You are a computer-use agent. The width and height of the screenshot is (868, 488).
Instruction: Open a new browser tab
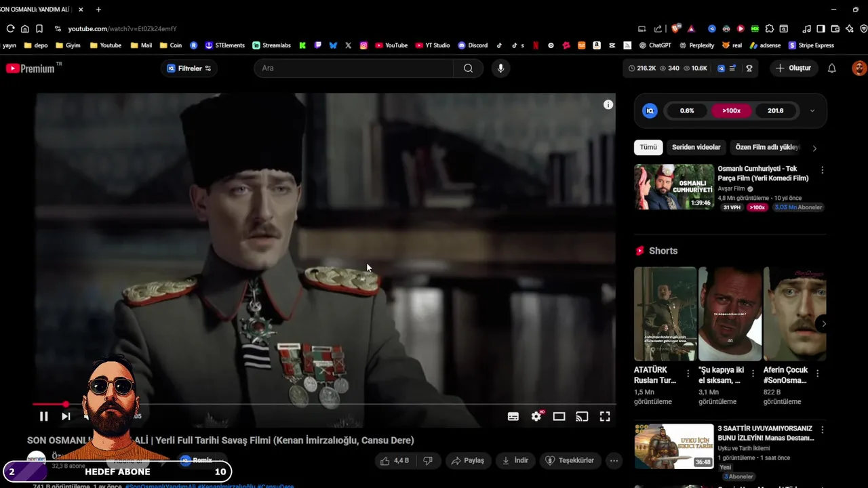point(98,9)
